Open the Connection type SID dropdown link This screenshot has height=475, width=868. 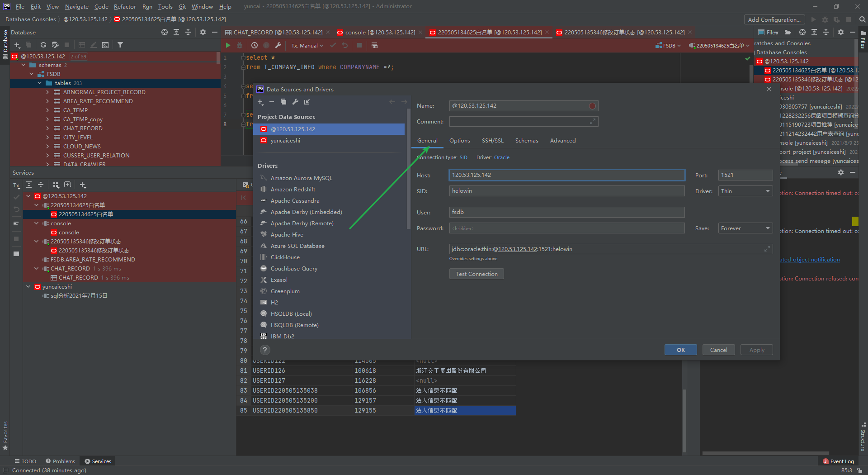tap(463, 157)
